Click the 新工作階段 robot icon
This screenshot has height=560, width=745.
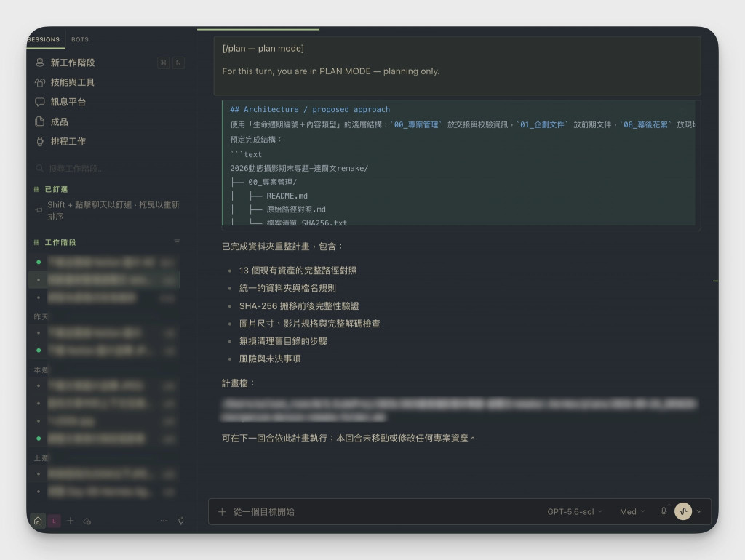[x=40, y=63]
